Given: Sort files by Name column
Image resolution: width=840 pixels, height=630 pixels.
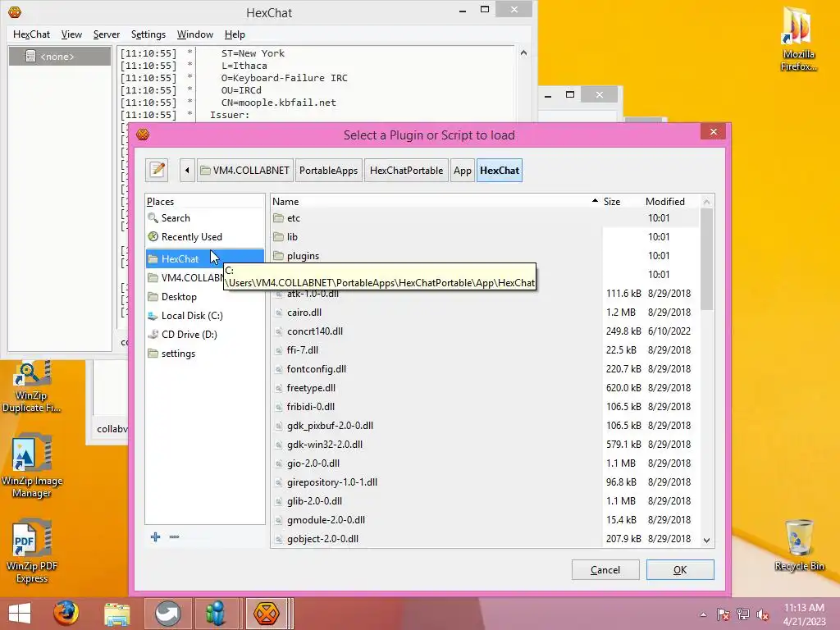Looking at the screenshot, I should point(436,202).
